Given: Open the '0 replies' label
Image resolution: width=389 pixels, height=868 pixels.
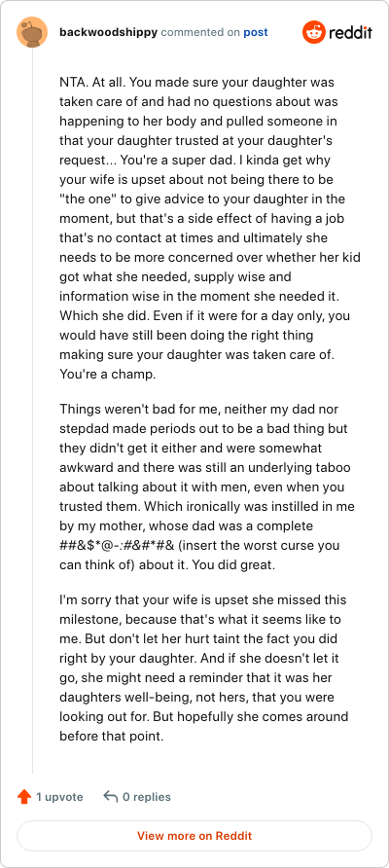Looking at the screenshot, I should pos(147,797).
